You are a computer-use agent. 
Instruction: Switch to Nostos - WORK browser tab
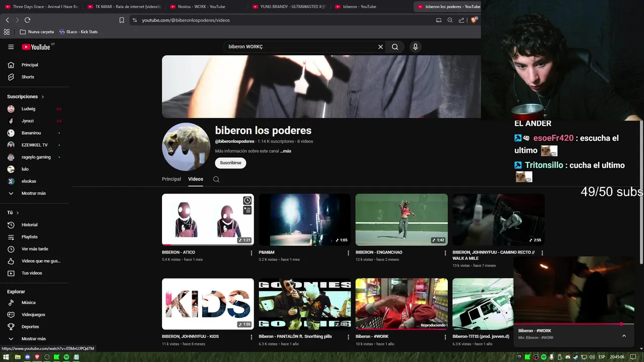point(206,7)
